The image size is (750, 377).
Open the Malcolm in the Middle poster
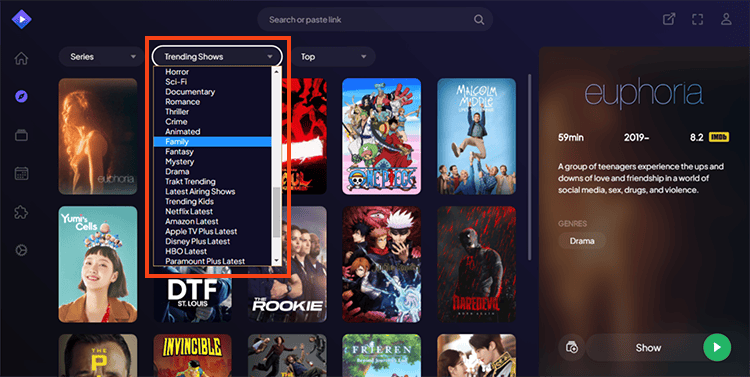[476, 136]
